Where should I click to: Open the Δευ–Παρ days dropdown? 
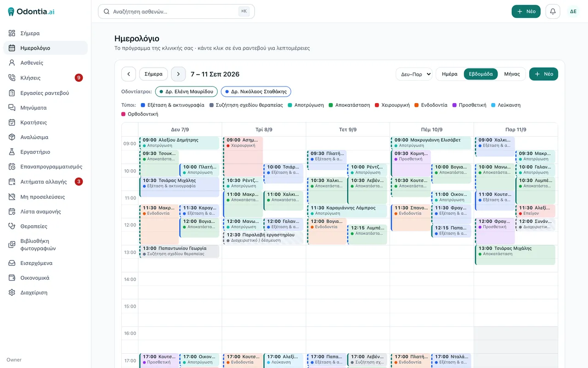[414, 74]
